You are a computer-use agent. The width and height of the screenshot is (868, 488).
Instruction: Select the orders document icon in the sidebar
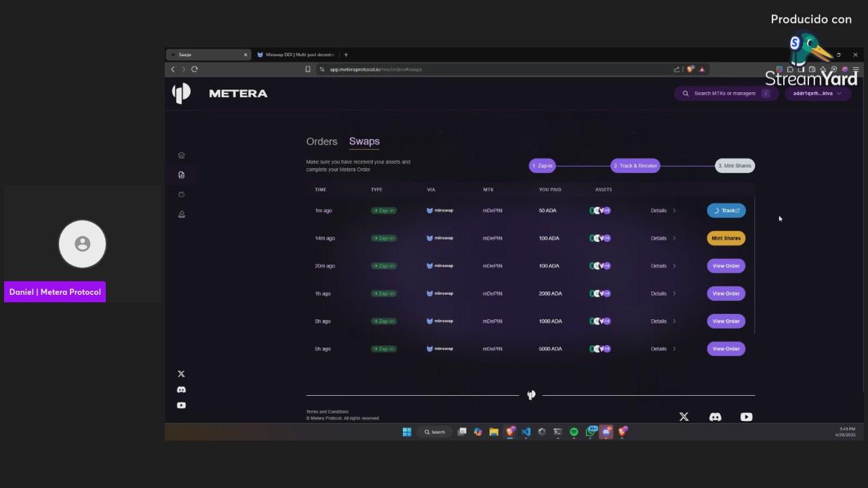(181, 175)
